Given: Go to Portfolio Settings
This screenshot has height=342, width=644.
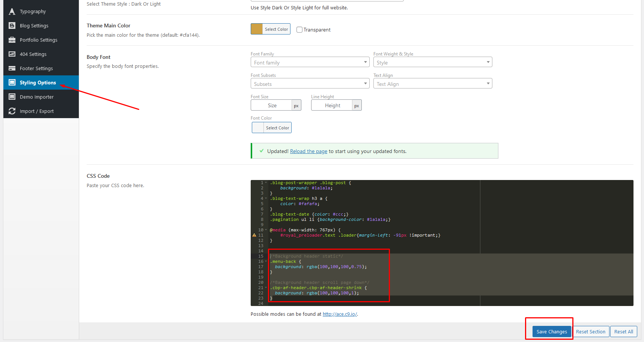Looking at the screenshot, I should point(41,40).
